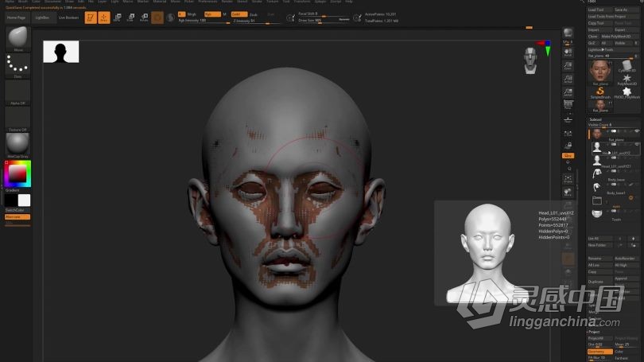
Task: Select the Cylinder3D tool
Action: point(627,66)
